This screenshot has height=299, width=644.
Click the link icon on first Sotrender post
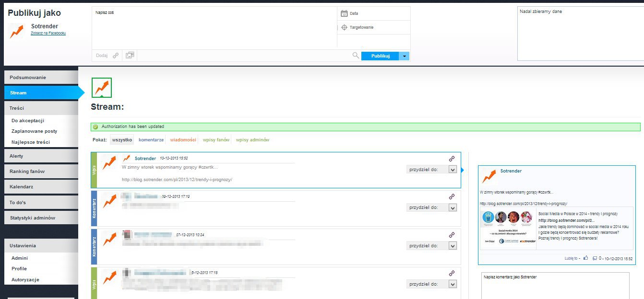coord(452,159)
